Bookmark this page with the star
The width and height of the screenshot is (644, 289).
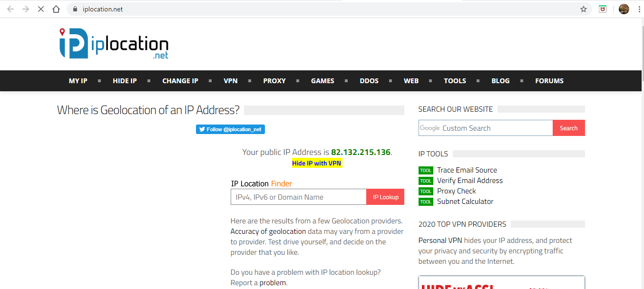tap(584, 9)
